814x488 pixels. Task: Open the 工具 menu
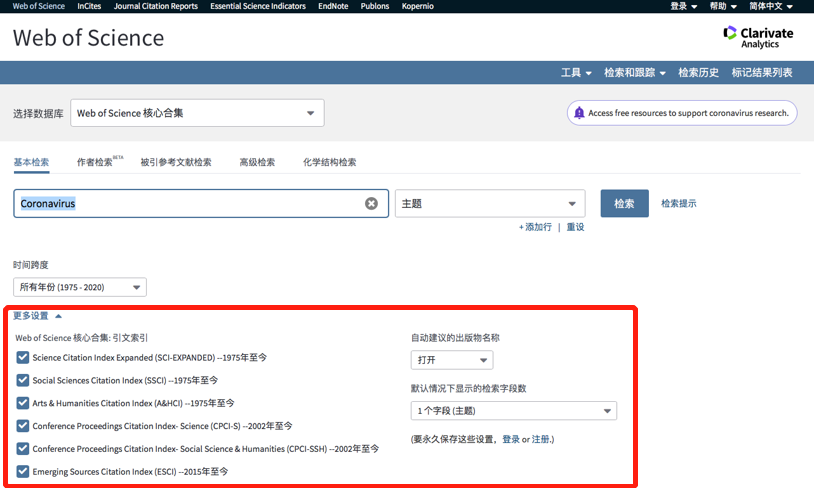(576, 73)
